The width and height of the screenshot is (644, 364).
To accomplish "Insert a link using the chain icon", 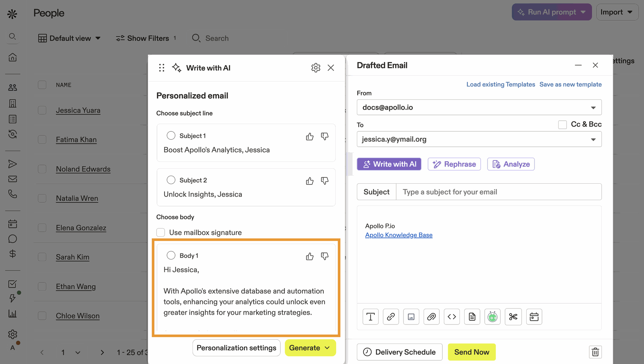I will [x=391, y=317].
